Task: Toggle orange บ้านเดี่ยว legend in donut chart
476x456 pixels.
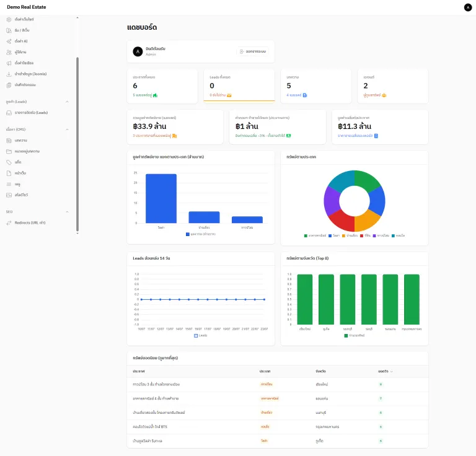Action: point(350,235)
